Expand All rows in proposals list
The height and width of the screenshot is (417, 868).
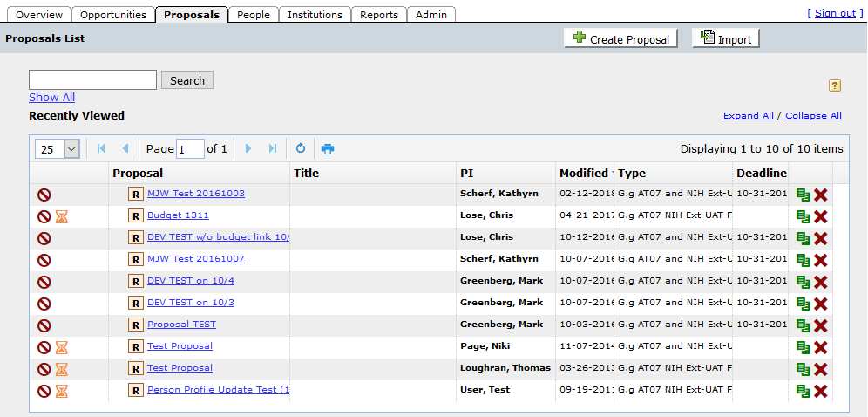pos(748,116)
